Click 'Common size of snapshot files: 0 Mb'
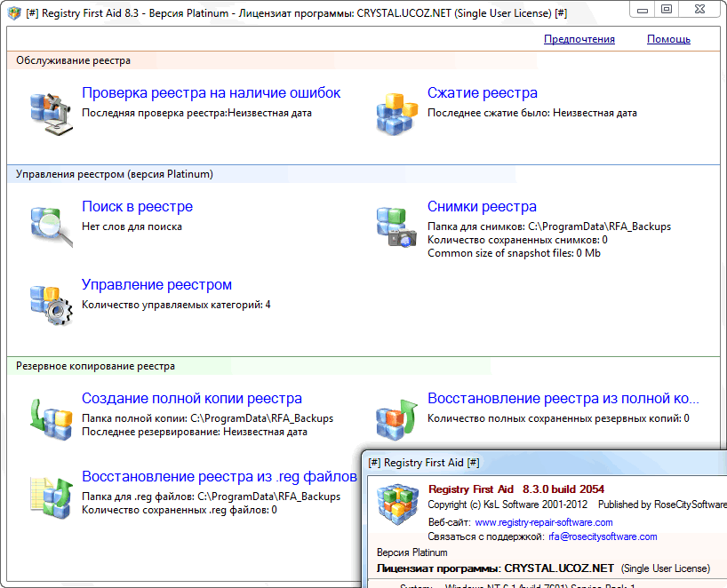Screen dimensions: 727x588 [514, 253]
